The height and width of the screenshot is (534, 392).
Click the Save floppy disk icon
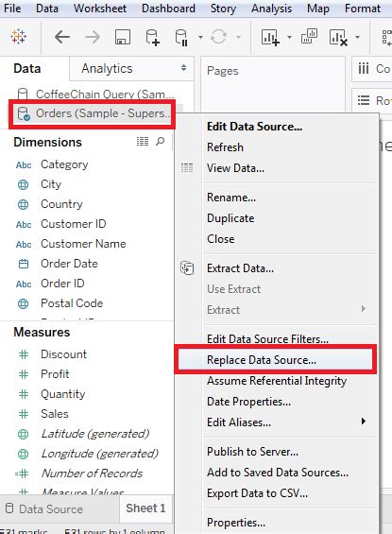tap(123, 37)
